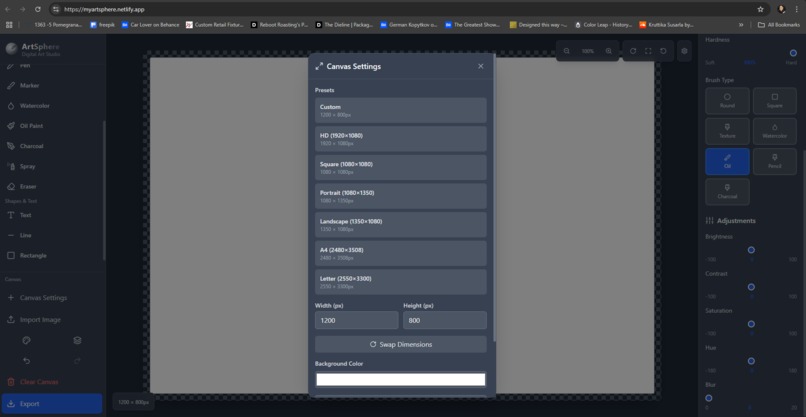Select the Watercolor tool in left sidebar
806x417 pixels.
(x=51, y=105)
